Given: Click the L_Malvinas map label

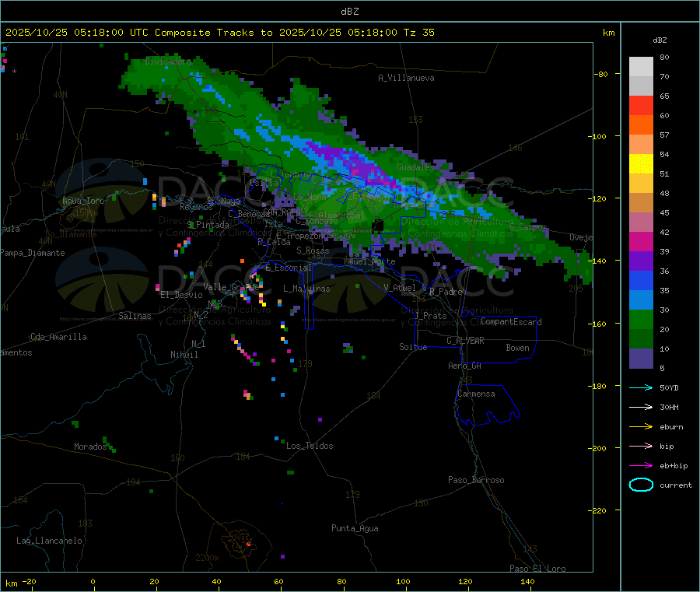Looking at the screenshot, I should click(306, 289).
